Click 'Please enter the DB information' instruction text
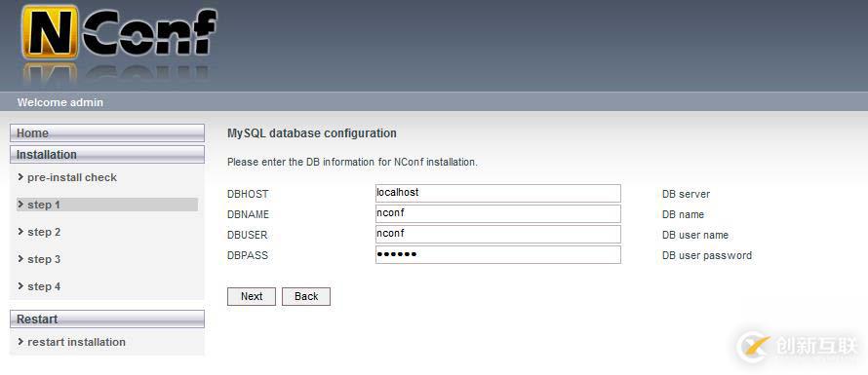This screenshot has width=868, height=375. (x=352, y=163)
